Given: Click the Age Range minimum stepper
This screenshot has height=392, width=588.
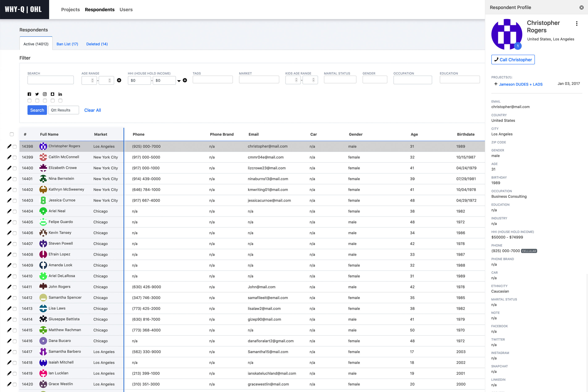Looking at the screenshot, I should [x=92, y=80].
